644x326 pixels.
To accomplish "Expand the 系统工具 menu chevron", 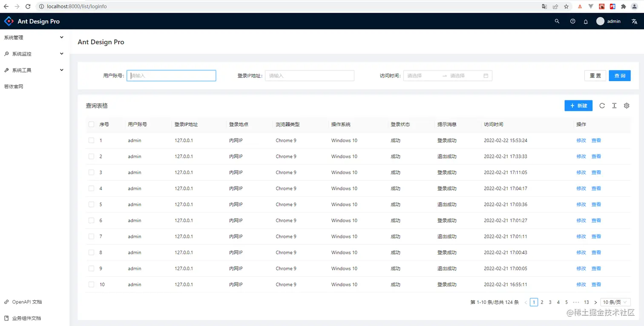I will click(62, 70).
